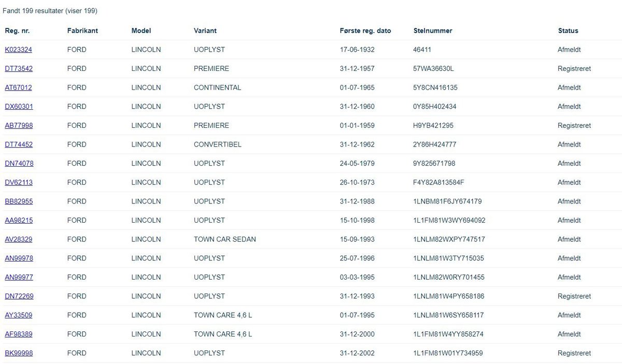Open vehicle record DV62113

tap(19, 182)
